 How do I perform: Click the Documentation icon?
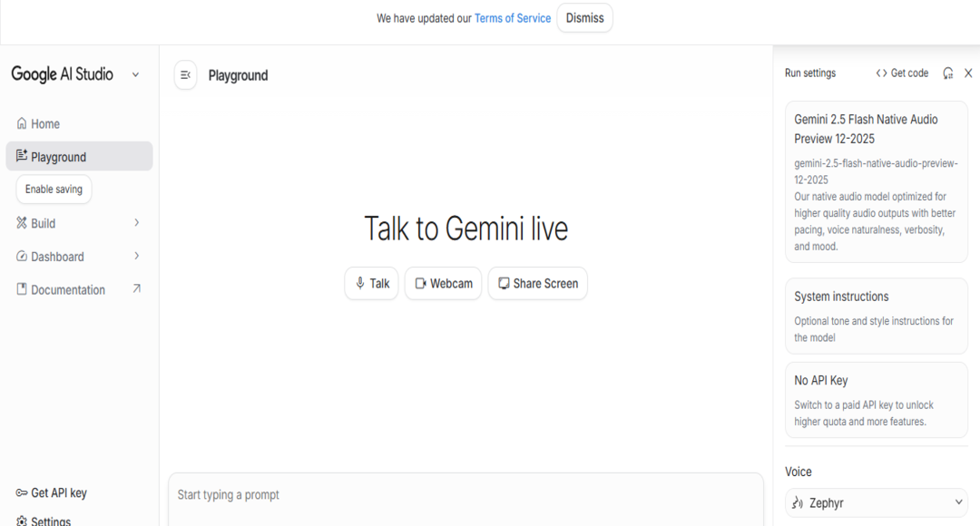[x=20, y=289]
